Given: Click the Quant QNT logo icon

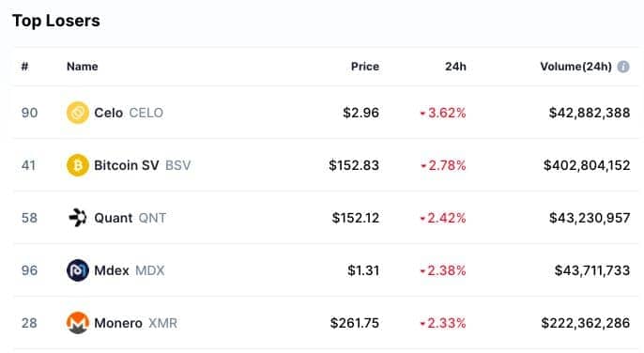Looking at the screenshot, I should coord(78,218).
